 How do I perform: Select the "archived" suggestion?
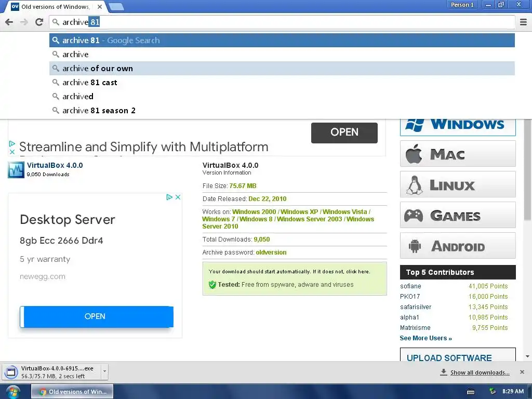(x=282, y=96)
